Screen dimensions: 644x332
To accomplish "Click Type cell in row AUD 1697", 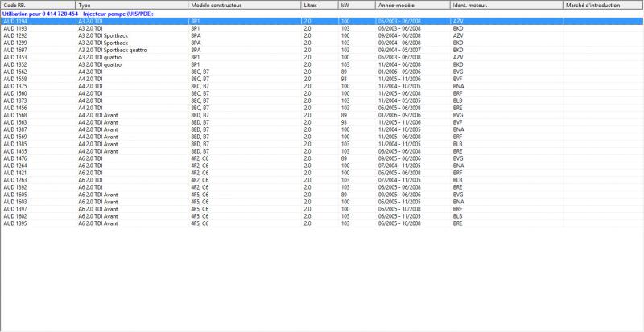I will pyautogui.click(x=113, y=50).
